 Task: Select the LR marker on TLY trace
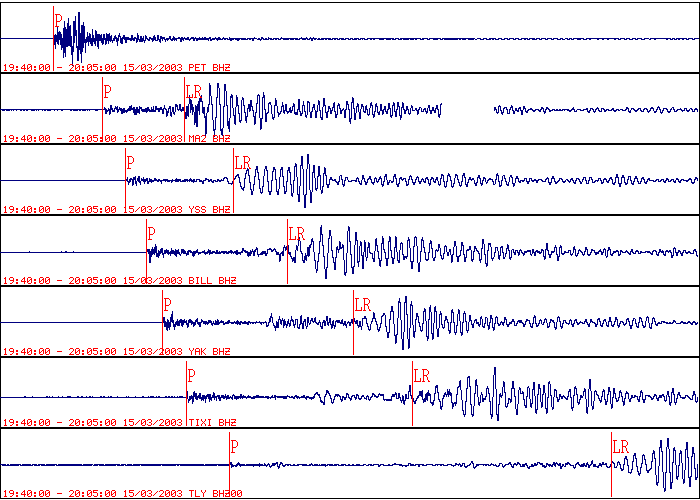620,446
